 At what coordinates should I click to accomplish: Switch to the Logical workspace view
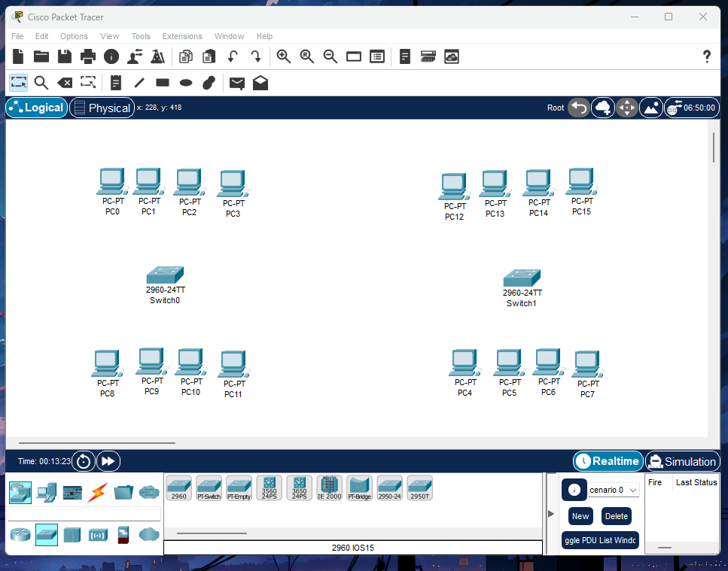(x=37, y=108)
